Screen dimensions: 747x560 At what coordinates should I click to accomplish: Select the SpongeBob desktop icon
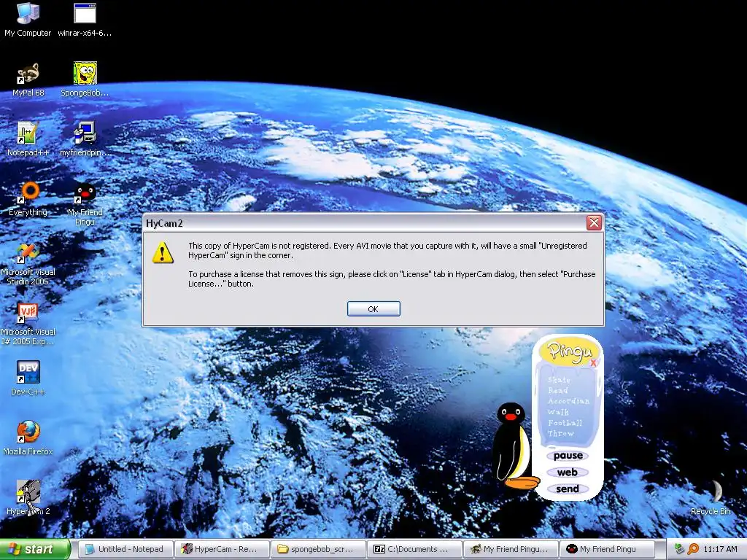[85, 80]
